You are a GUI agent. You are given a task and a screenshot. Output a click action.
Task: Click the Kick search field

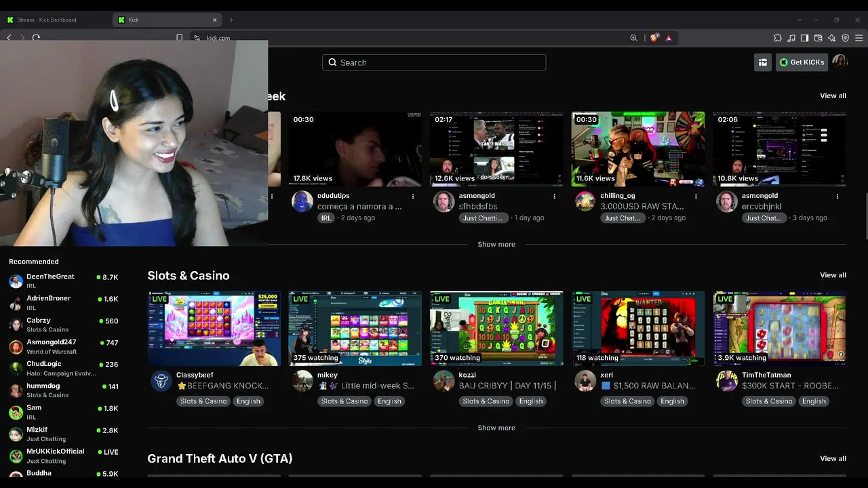coord(434,62)
